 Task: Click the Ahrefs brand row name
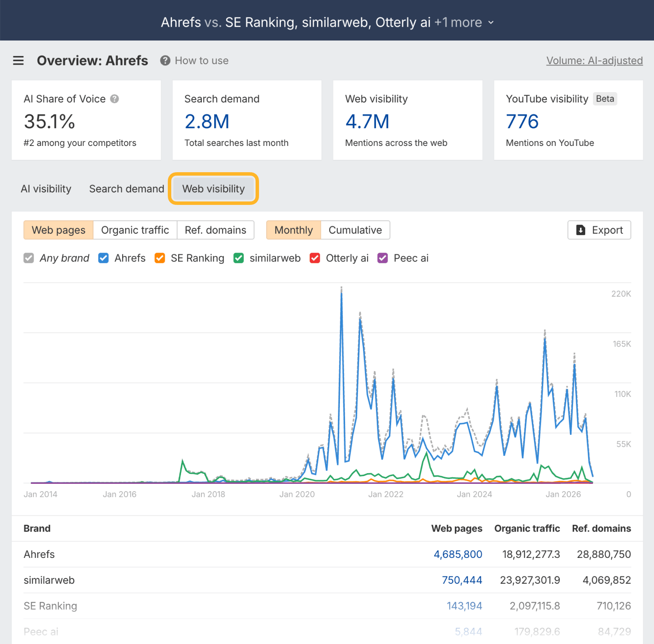[x=39, y=554]
